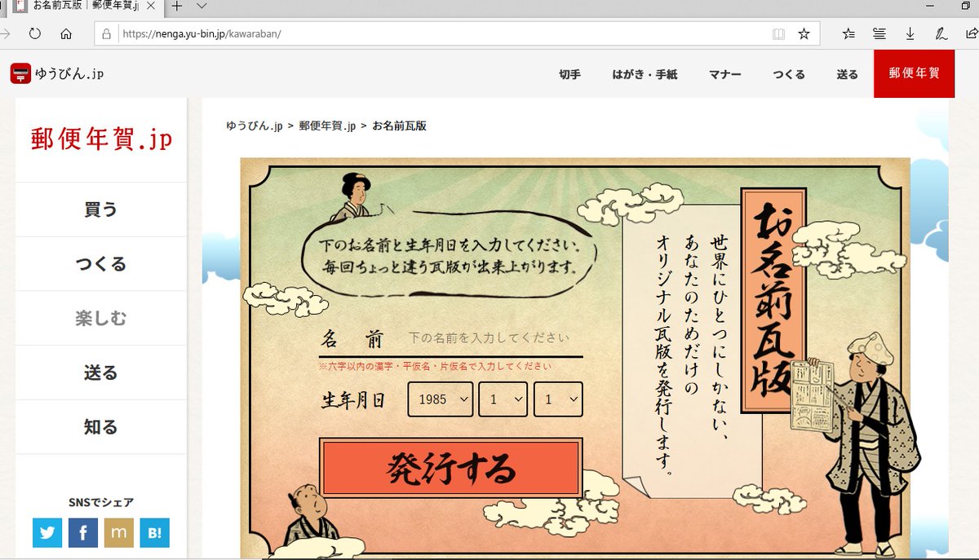Viewport: 979px width, 560px height.
Task: Open the birth month dropdown
Action: (x=503, y=399)
